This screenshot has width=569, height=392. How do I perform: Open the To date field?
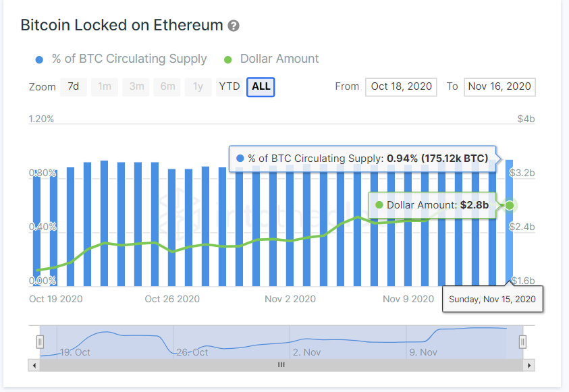499,86
